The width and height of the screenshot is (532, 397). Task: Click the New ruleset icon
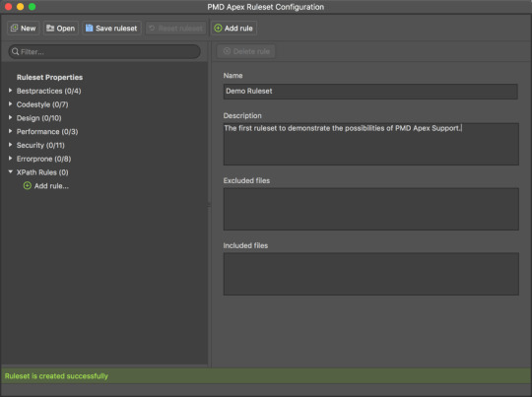point(14,29)
